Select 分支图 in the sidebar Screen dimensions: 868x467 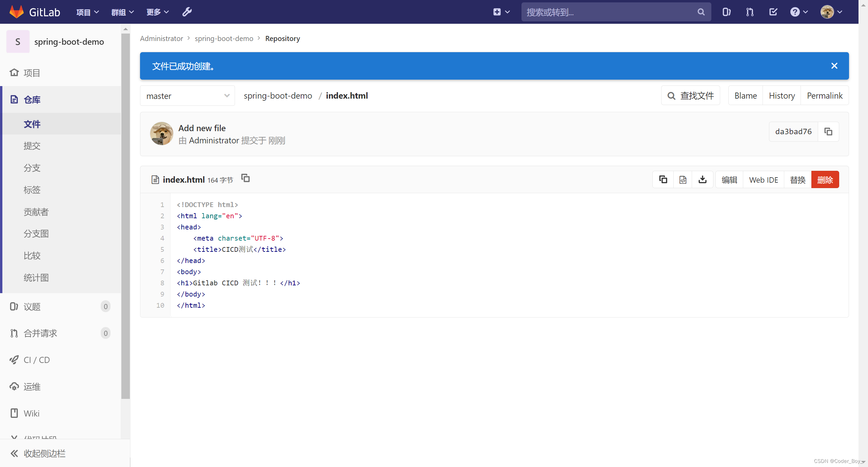pyautogui.click(x=61, y=233)
